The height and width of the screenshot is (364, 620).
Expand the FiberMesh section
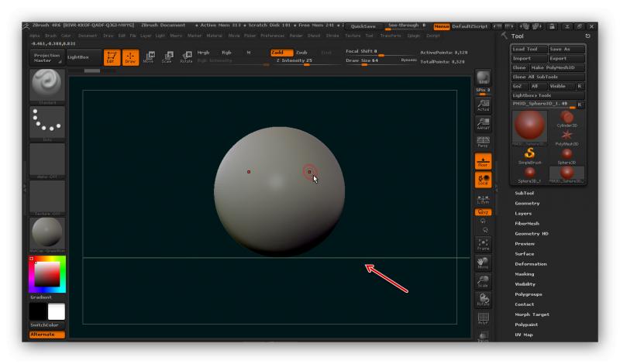pyautogui.click(x=527, y=224)
